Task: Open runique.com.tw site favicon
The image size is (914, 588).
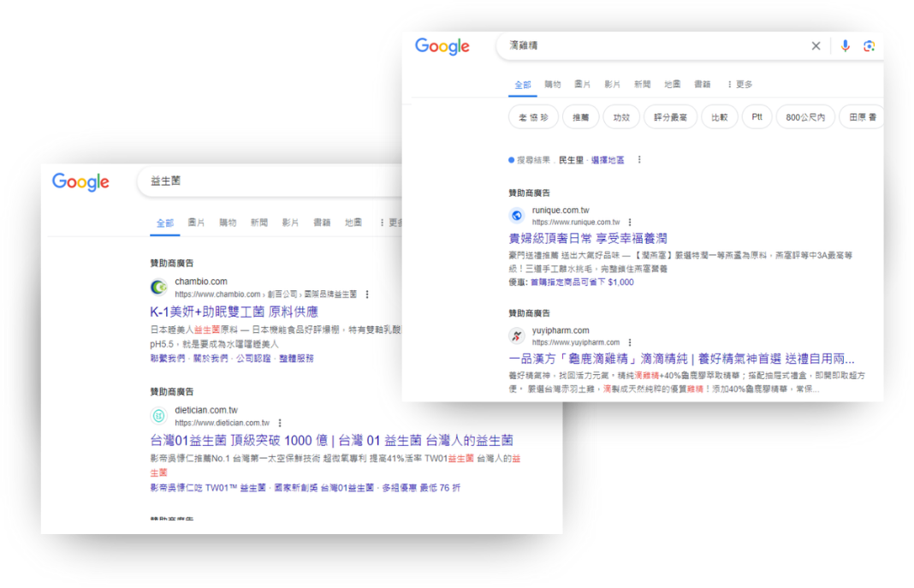Action: click(516, 216)
